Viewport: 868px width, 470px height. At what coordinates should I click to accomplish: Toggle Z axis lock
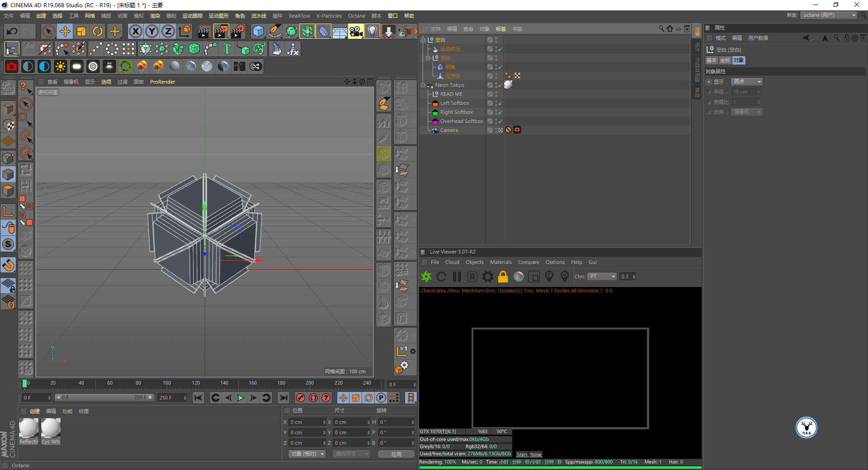tap(168, 31)
